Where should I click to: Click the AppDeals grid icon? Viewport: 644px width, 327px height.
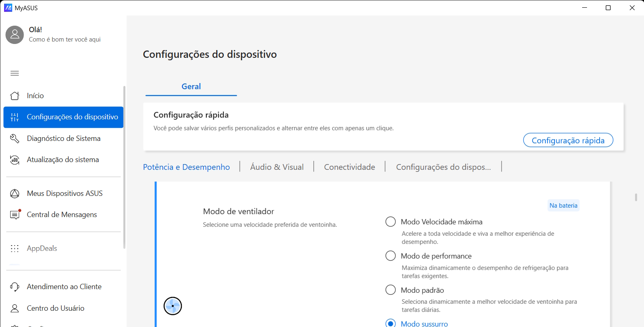tap(15, 248)
